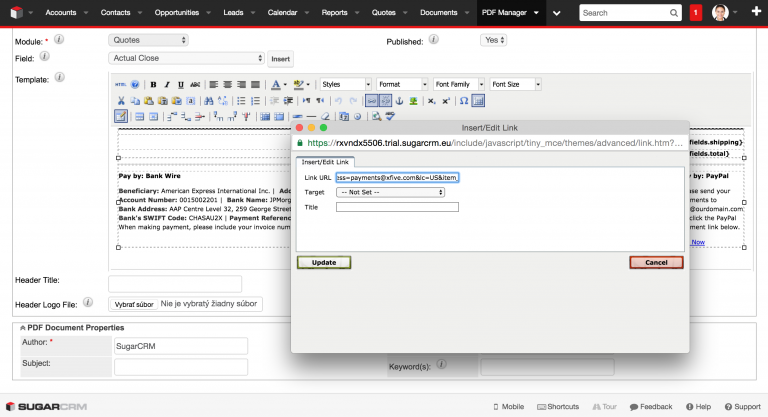This screenshot has width=768, height=417.
Task: Open the Opportunities module menu
Action: point(177,13)
